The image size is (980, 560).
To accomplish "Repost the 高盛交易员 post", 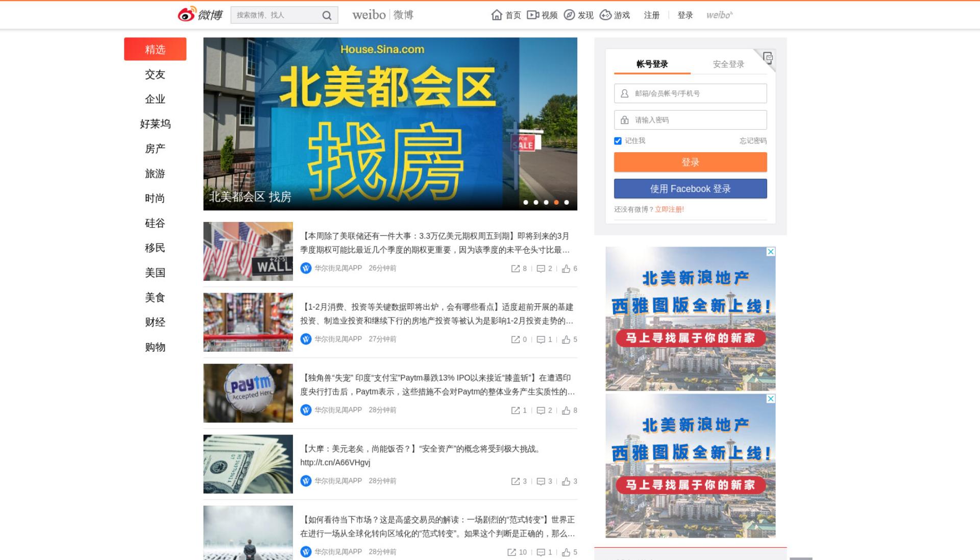I will tap(517, 552).
